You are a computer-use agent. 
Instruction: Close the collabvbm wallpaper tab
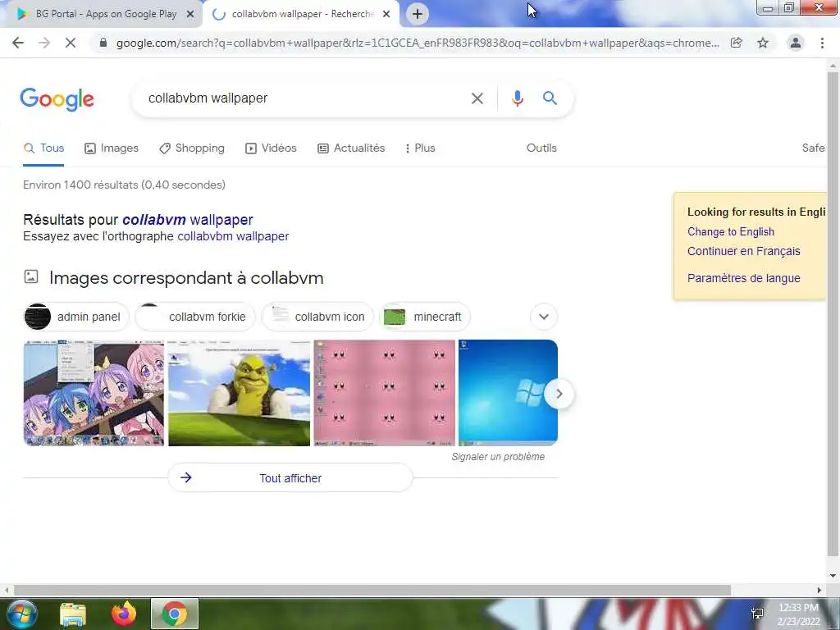(x=386, y=15)
